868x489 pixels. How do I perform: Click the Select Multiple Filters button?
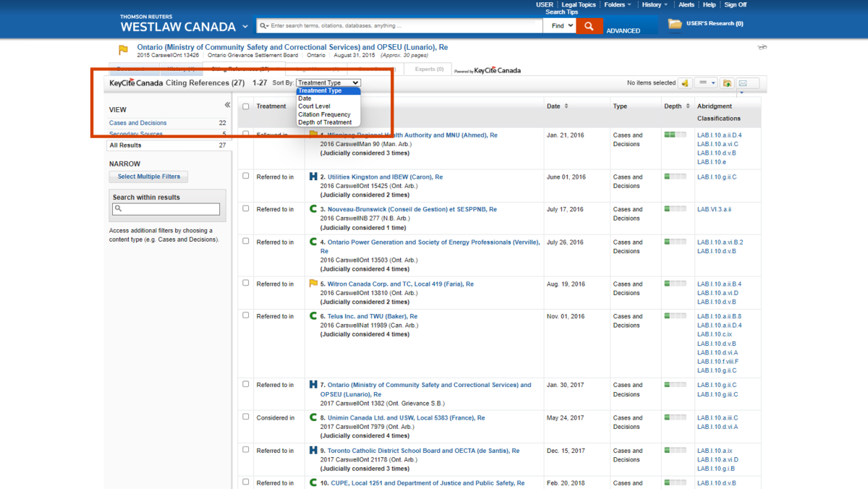(148, 176)
